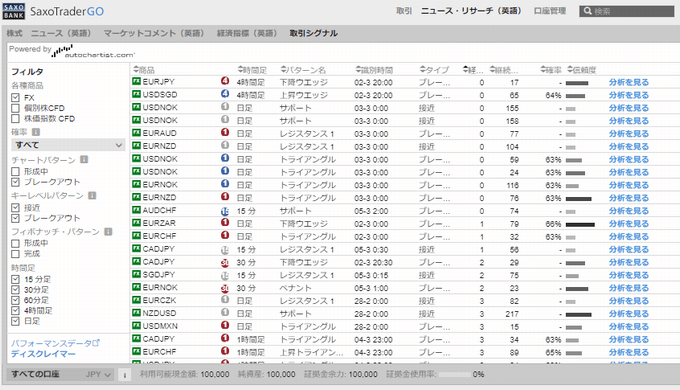The image size is (680, 390).
Task: Open 分析を見る for NZDUSD
Action: [628, 314]
